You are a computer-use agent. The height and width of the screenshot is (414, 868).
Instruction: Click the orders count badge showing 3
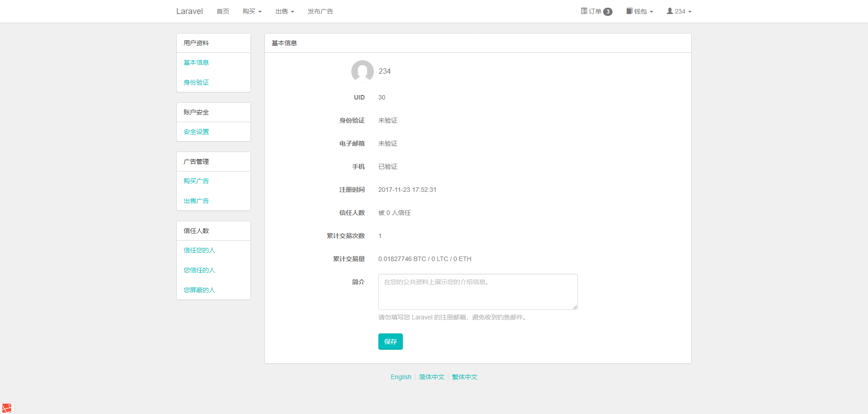coord(608,12)
